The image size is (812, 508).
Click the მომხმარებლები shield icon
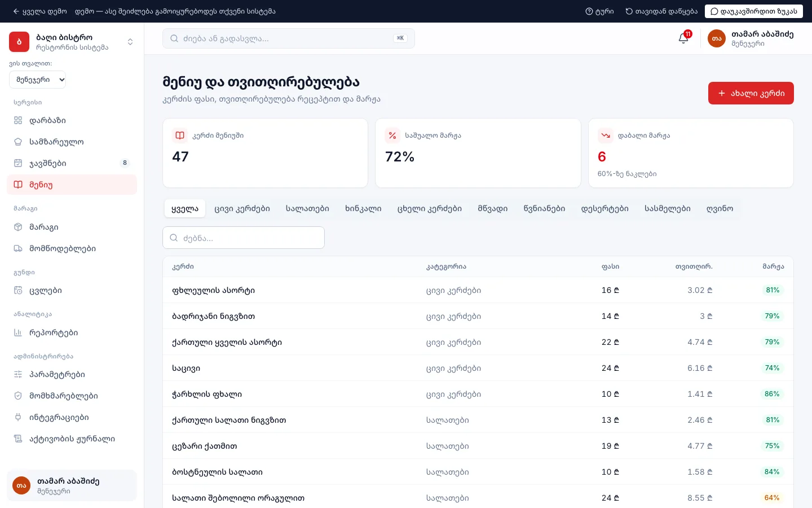point(18,396)
